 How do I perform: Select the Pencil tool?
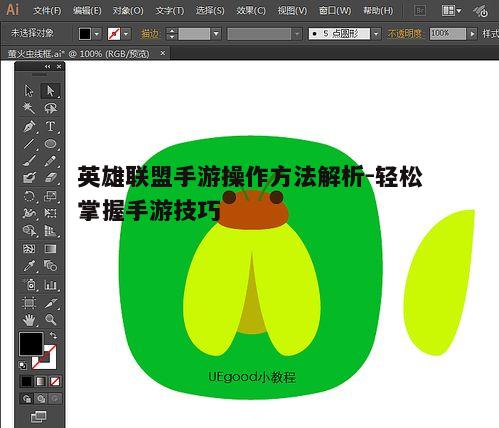50,161
